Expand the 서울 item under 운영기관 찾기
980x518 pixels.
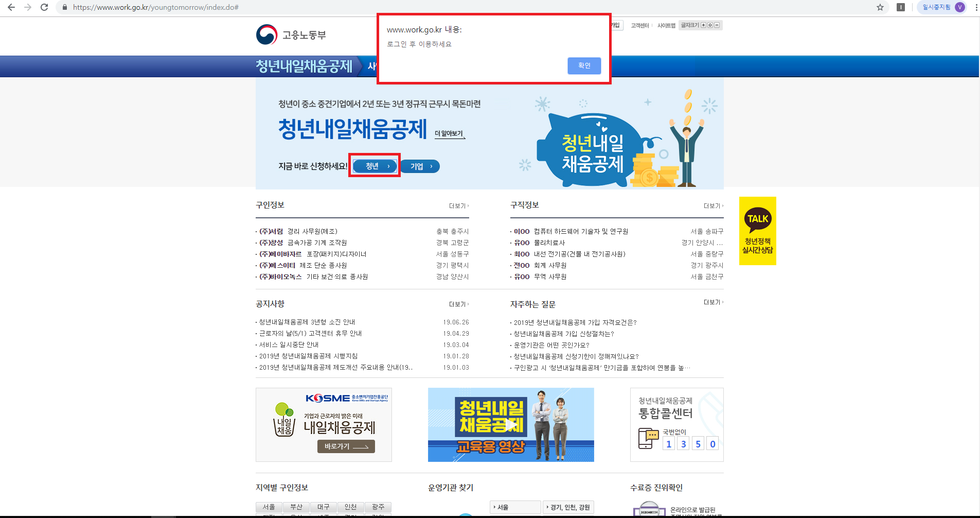click(x=515, y=507)
